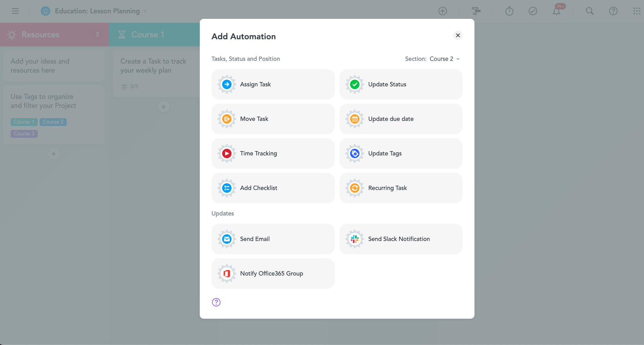Select the Recurring Task label
The height and width of the screenshot is (345, 644).
click(387, 188)
